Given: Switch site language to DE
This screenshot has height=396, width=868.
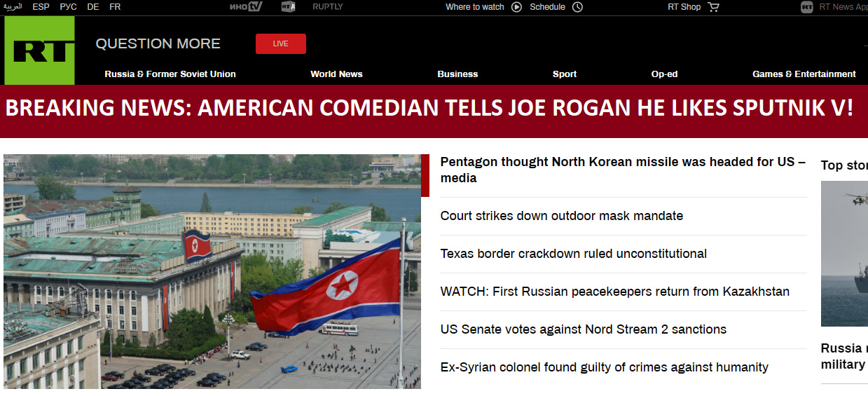Looking at the screenshot, I should pos(93,7).
